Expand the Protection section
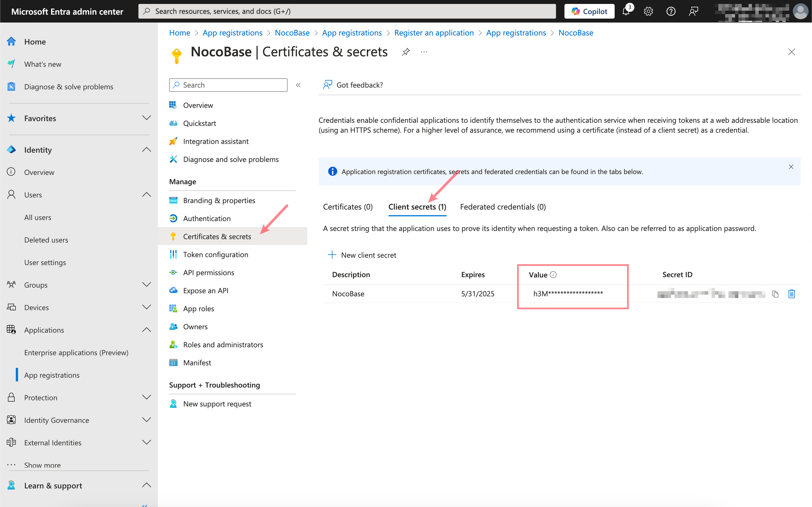Screen dimensions: 812x507 click(x=146, y=397)
